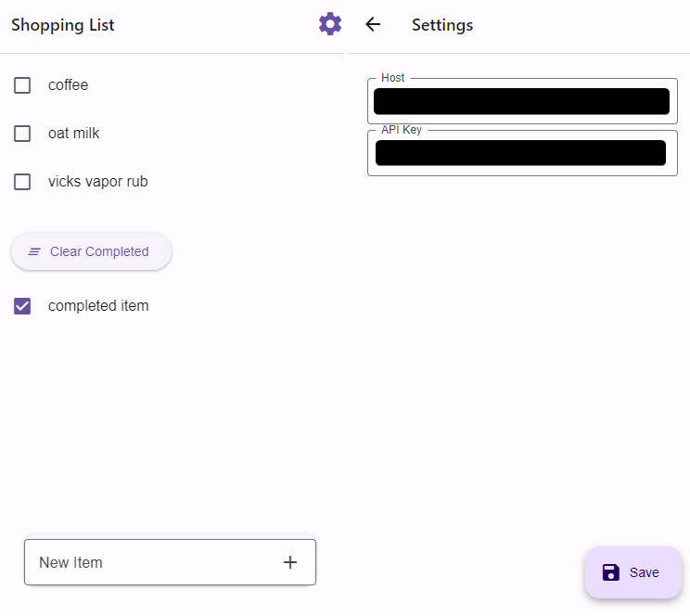This screenshot has height=616, width=690.
Task: Tick the oat milk checkbox
Action: coord(22,134)
